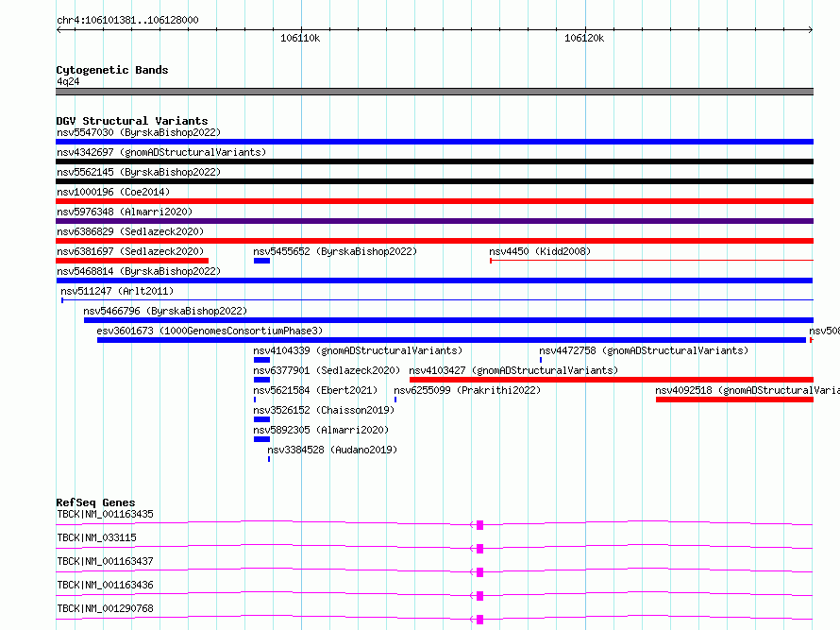Viewport: 840px width, 630px height.
Task: Open TBCK|NM_001163435 transcript label
Action: pos(105,514)
